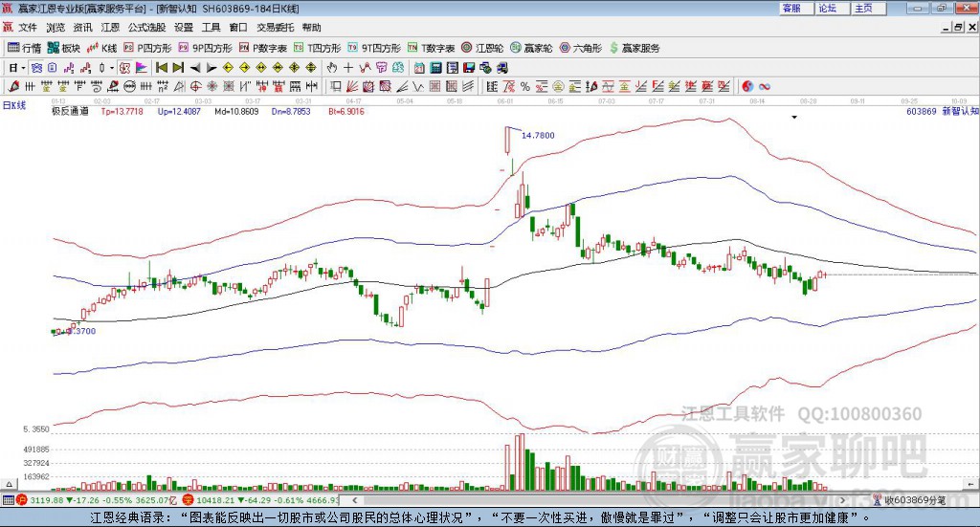Open the 板块 sector view

tap(64, 48)
